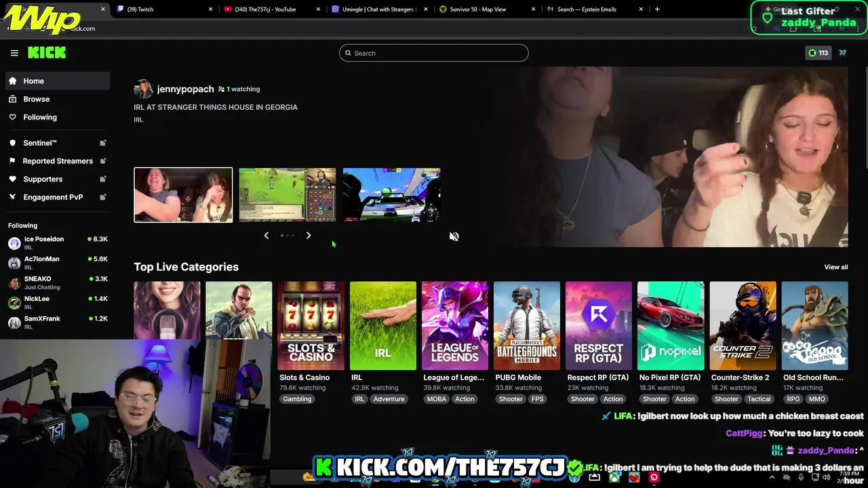Viewport: 868px width, 488px height.
Task: Open Sentinel via its external link icon
Action: tap(103, 143)
